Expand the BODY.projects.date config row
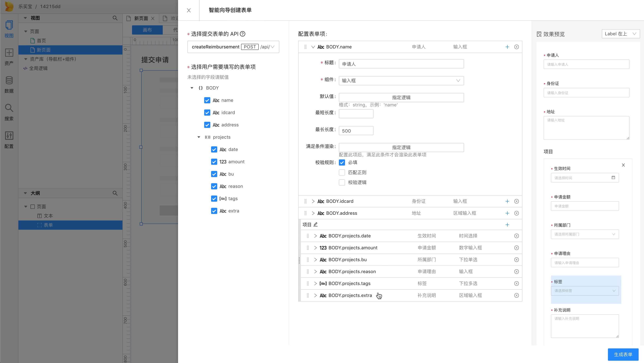This screenshot has height=363, width=644. click(x=315, y=236)
